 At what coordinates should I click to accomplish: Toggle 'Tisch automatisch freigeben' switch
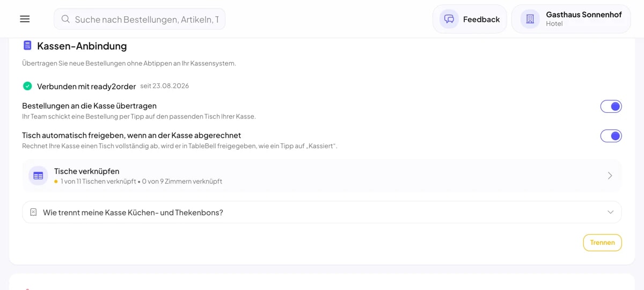(611, 136)
